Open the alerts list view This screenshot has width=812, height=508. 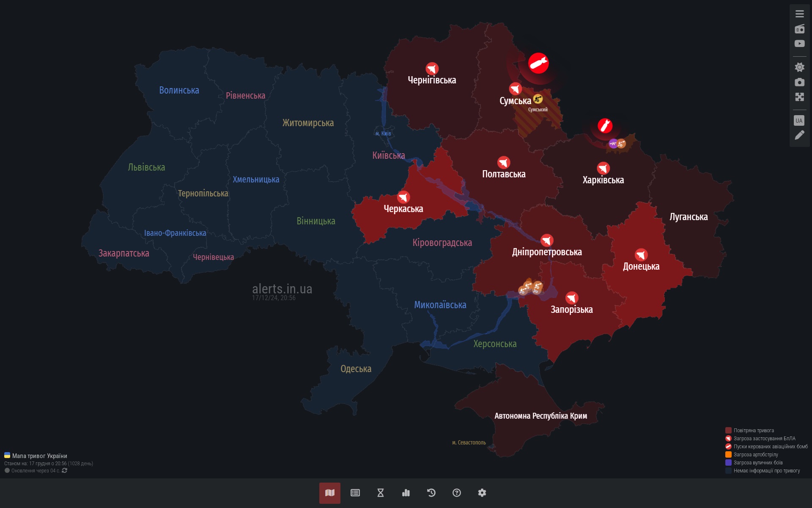355,493
